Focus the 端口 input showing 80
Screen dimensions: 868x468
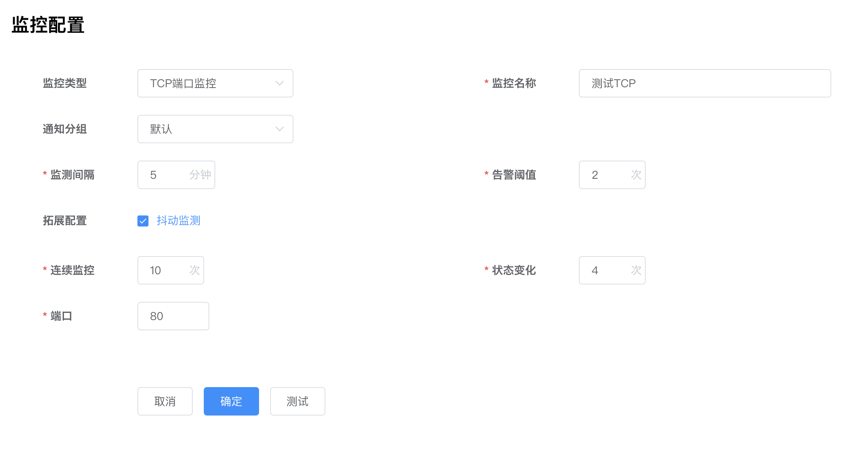point(173,316)
